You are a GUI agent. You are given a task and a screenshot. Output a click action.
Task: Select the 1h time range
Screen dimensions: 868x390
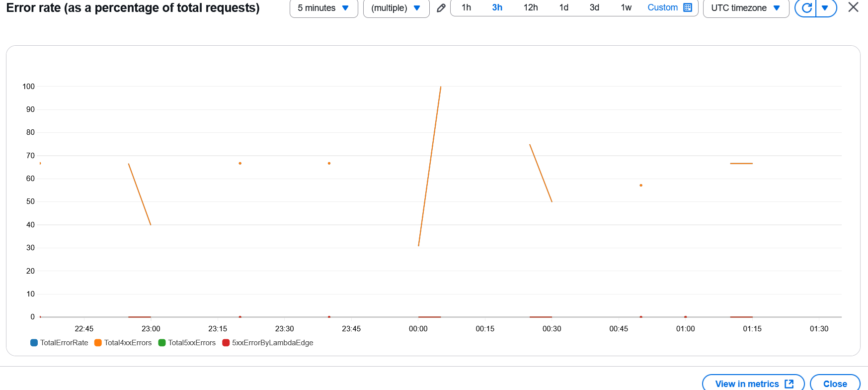click(x=466, y=7)
